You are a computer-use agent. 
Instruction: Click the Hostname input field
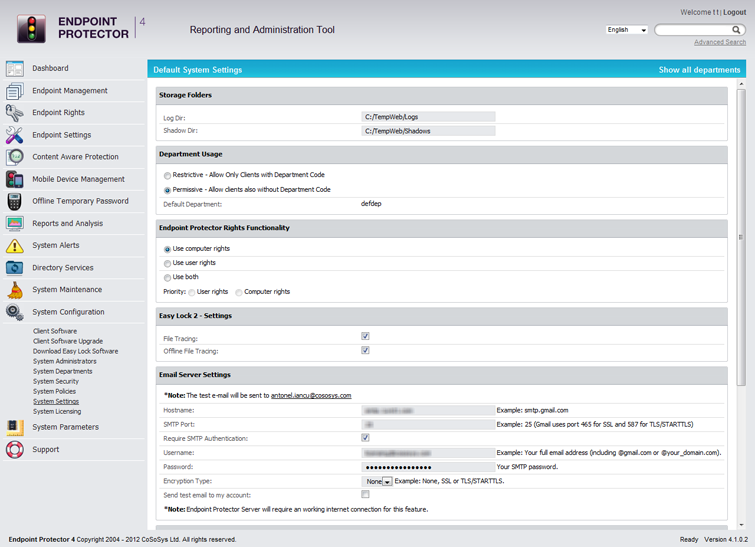coord(428,410)
